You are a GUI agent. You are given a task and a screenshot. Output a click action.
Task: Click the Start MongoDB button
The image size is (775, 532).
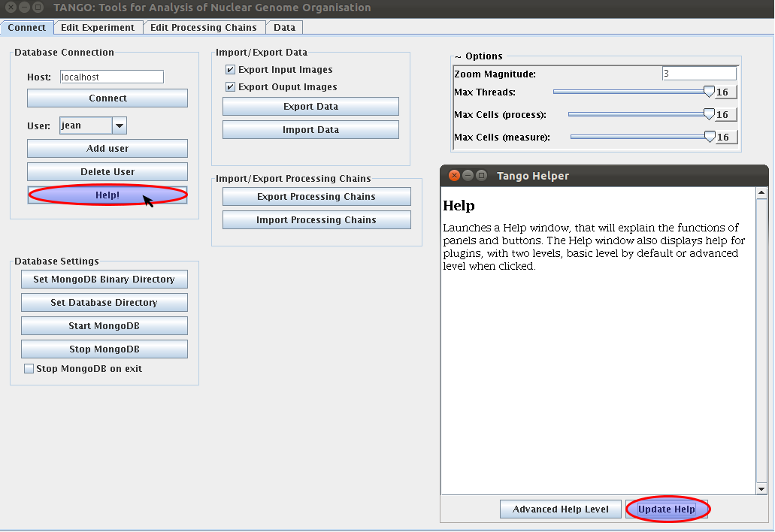(104, 326)
